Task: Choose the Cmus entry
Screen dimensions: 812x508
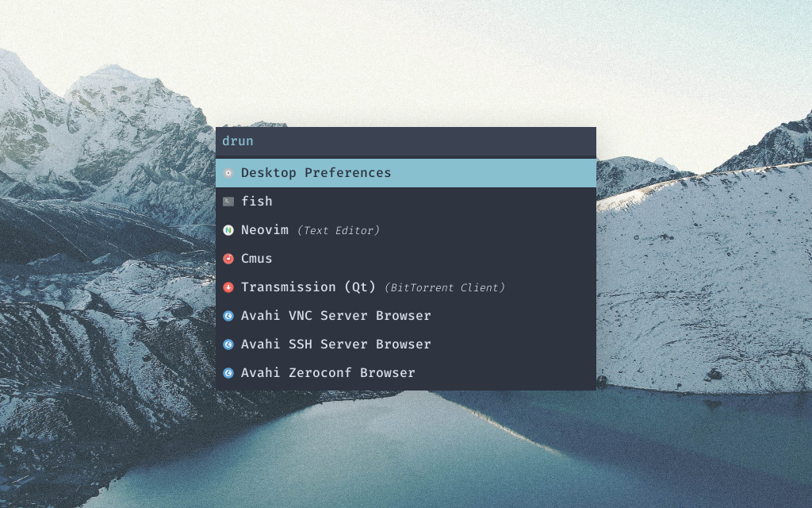Action: tap(405, 259)
